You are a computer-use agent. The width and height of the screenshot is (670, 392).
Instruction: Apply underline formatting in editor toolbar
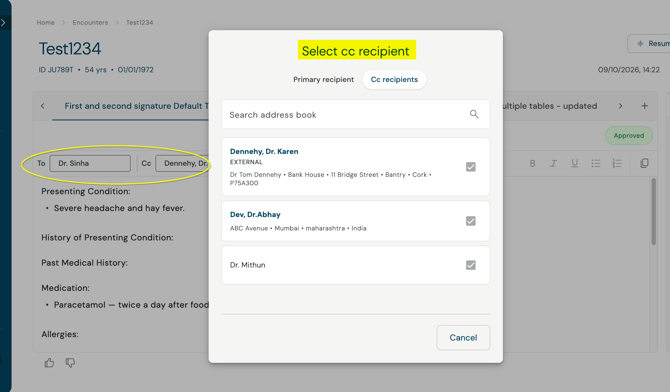(575, 163)
